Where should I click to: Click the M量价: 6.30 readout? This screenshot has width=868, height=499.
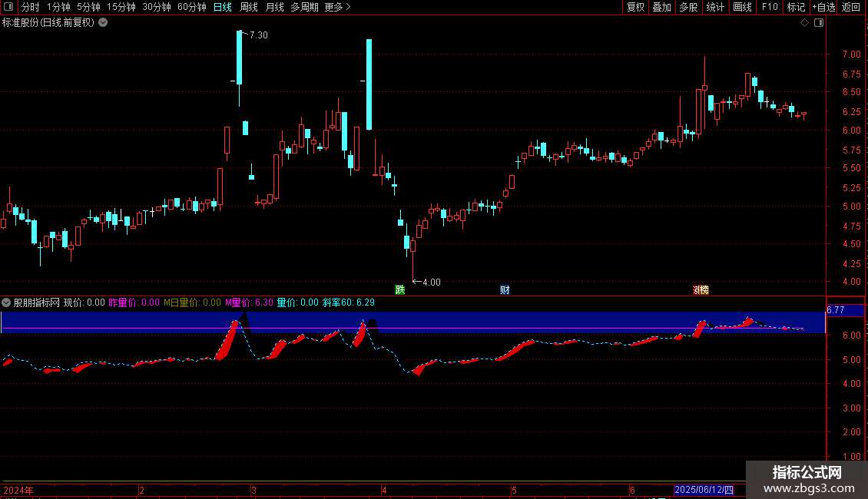click(x=249, y=302)
